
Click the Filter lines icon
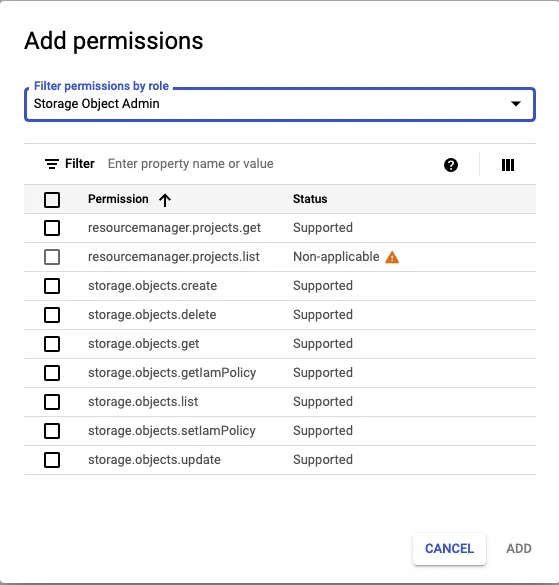pyautogui.click(x=52, y=164)
